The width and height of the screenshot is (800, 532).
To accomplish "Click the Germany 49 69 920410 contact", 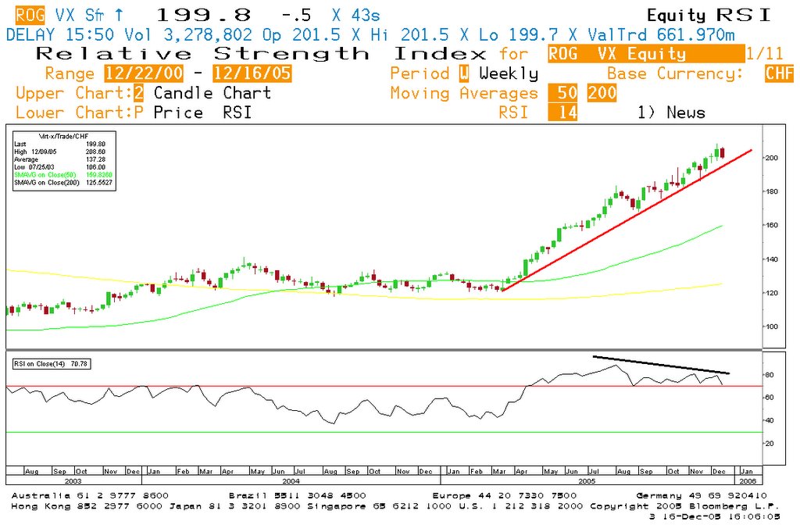I will point(702,495).
